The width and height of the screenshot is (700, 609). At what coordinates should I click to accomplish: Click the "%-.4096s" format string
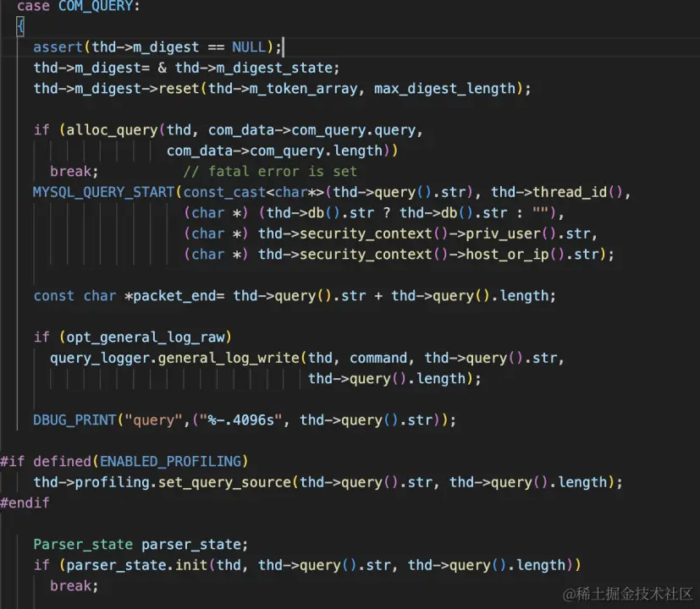241,420
